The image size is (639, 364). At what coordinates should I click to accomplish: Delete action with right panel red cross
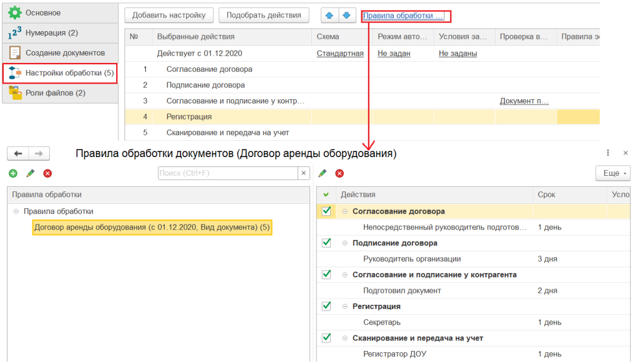click(x=339, y=173)
